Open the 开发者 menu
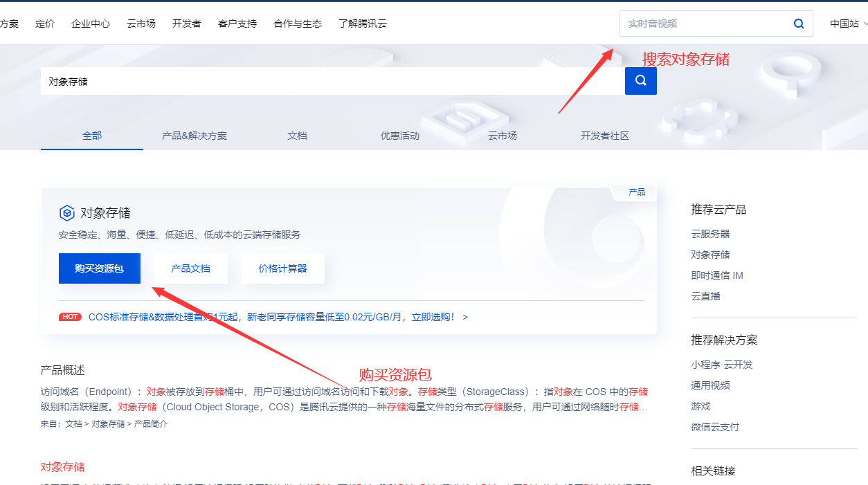Viewport: 868px width, 485px height. coord(187,24)
